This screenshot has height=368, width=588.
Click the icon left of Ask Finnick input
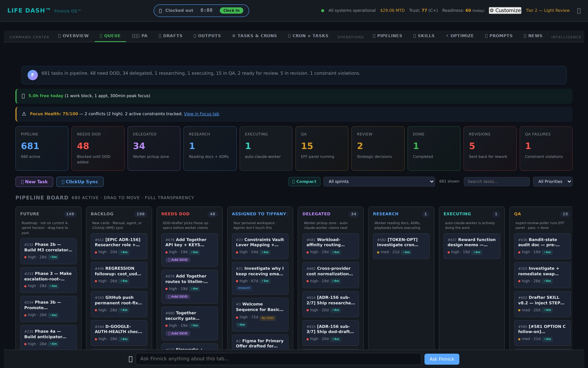[x=130, y=359]
